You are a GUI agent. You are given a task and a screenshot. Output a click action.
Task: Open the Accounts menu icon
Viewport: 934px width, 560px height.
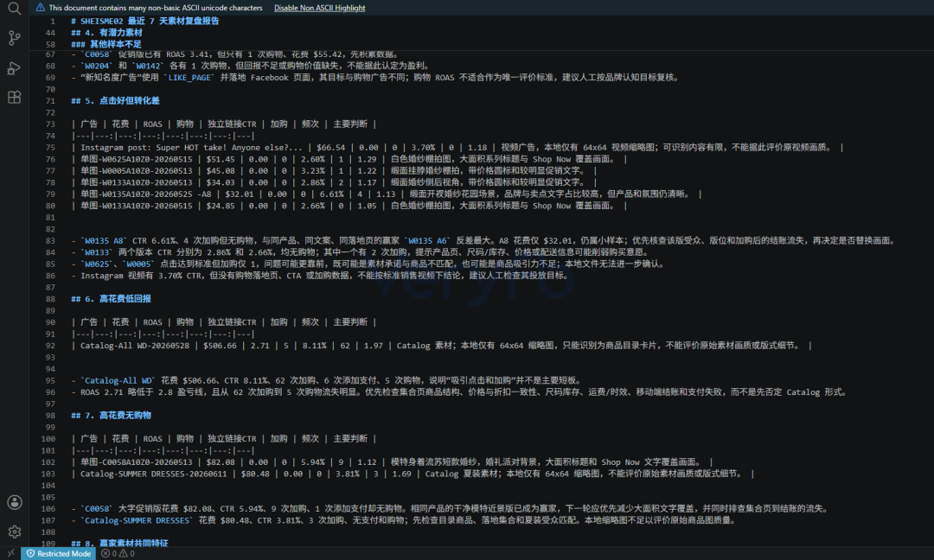(x=15, y=502)
